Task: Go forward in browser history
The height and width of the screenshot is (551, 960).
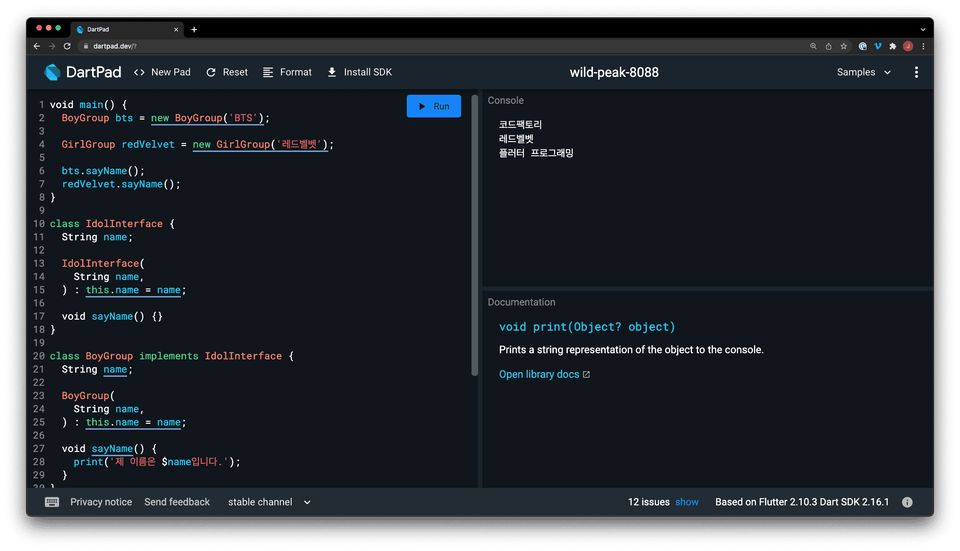Action: pos(52,46)
